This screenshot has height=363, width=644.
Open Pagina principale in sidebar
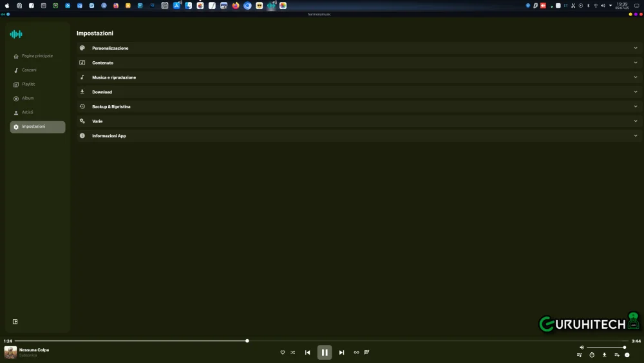pyautogui.click(x=37, y=56)
